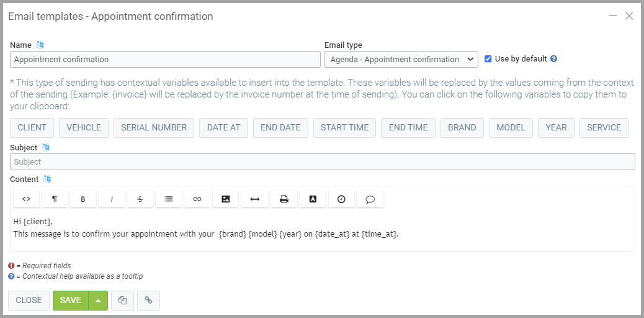
Task: Click the CLOSE button
Action: [x=29, y=301]
